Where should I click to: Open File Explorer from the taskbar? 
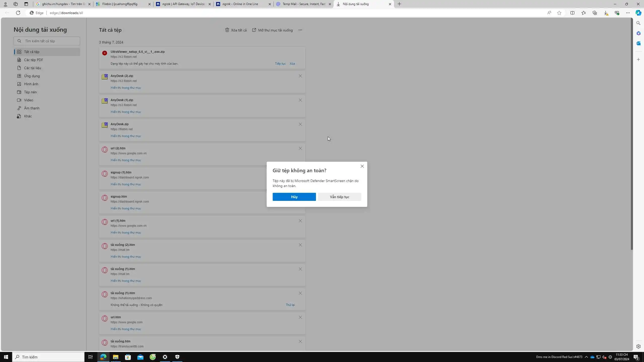coord(115,357)
